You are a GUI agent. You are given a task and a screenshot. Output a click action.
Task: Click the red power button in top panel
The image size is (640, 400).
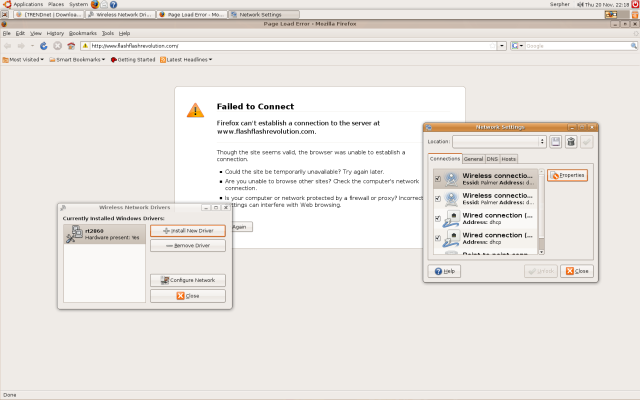635,4
